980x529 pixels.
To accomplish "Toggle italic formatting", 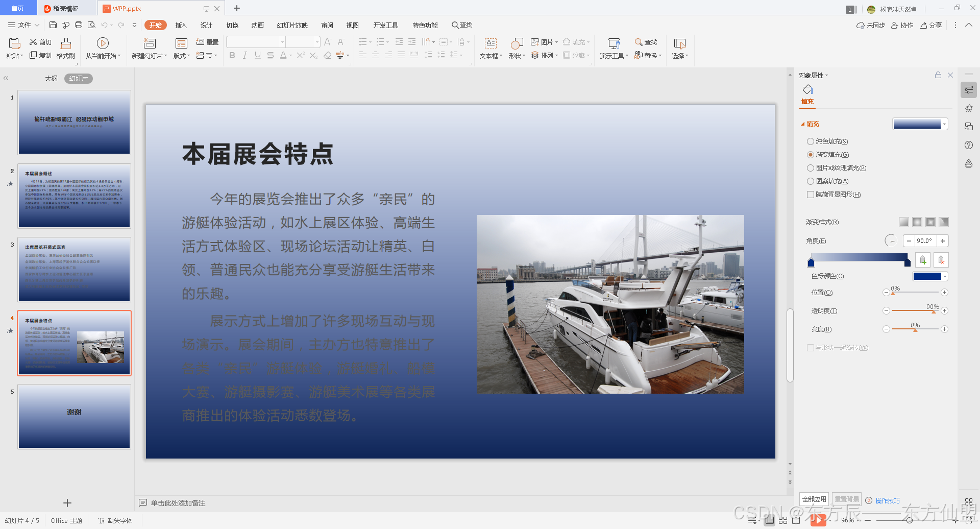I will pyautogui.click(x=245, y=55).
